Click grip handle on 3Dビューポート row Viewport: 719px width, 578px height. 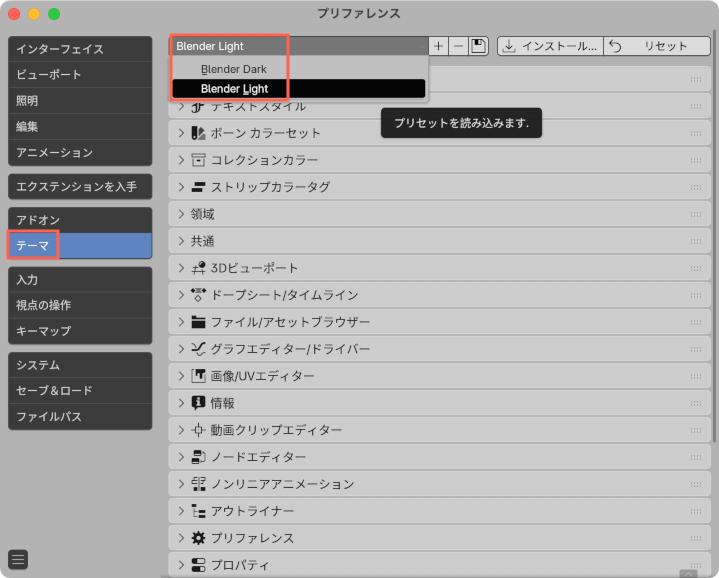click(x=696, y=268)
